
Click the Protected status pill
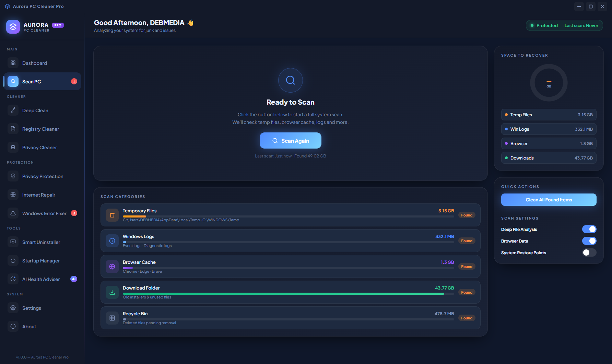click(x=564, y=25)
